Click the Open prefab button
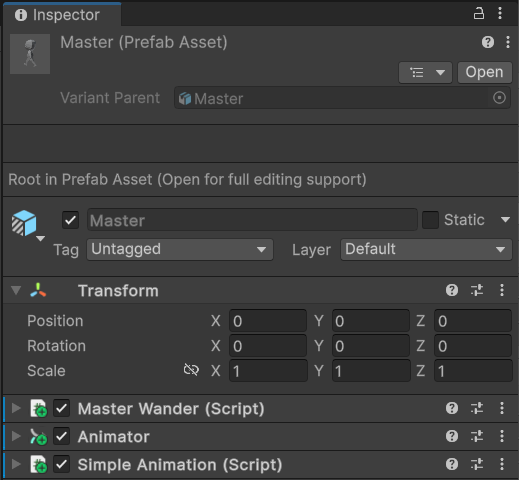 pyautogui.click(x=484, y=72)
